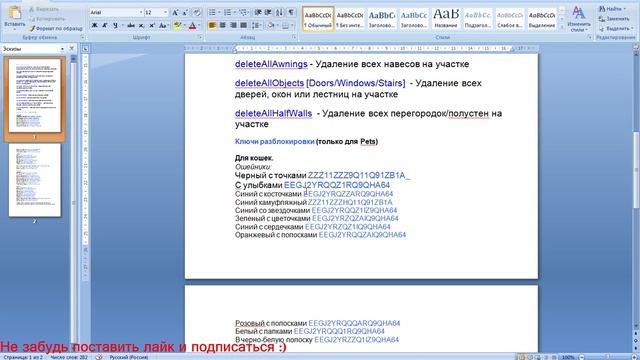This screenshot has height=360, width=640.
Task: Click the deleteAllAwnings link
Action: coord(271,64)
